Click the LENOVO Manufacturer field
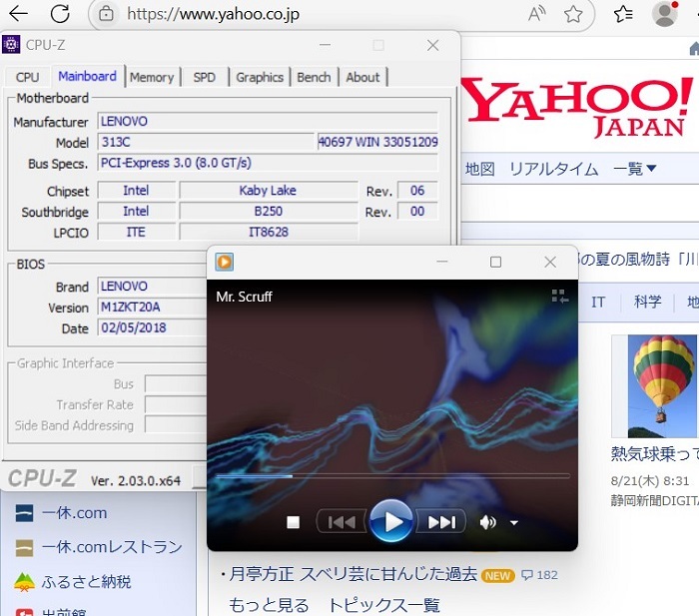699x616 pixels. [x=268, y=121]
